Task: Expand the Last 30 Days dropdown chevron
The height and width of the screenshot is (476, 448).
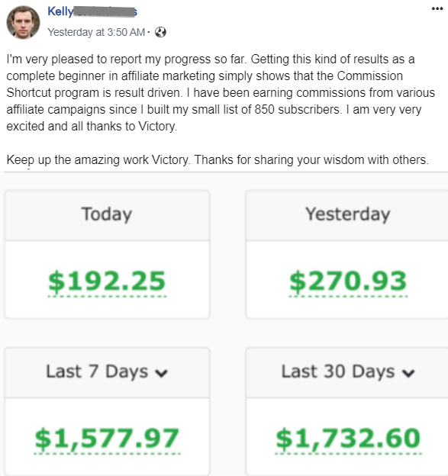Action: 408,373
